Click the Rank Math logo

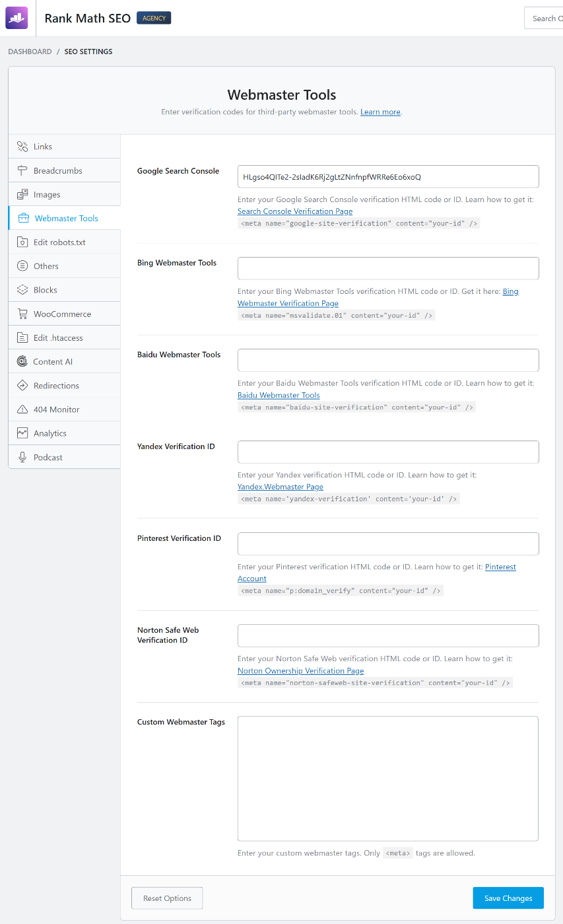(x=16, y=18)
